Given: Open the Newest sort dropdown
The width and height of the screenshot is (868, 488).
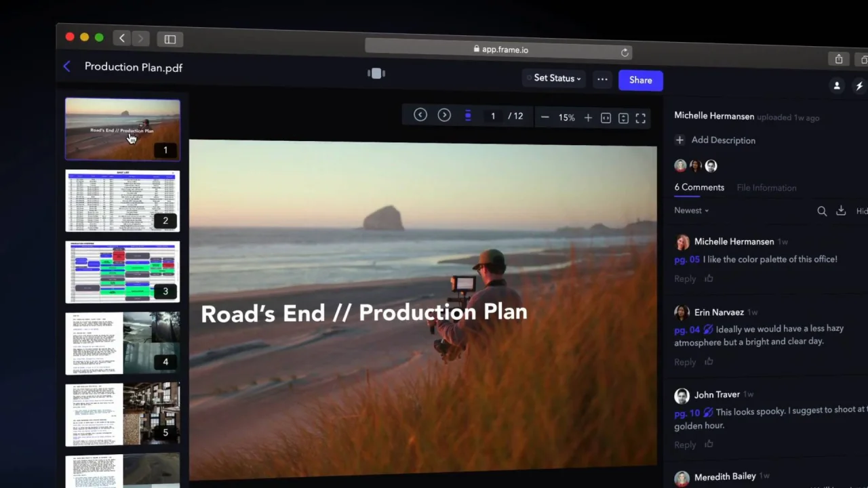Looking at the screenshot, I should [691, 211].
